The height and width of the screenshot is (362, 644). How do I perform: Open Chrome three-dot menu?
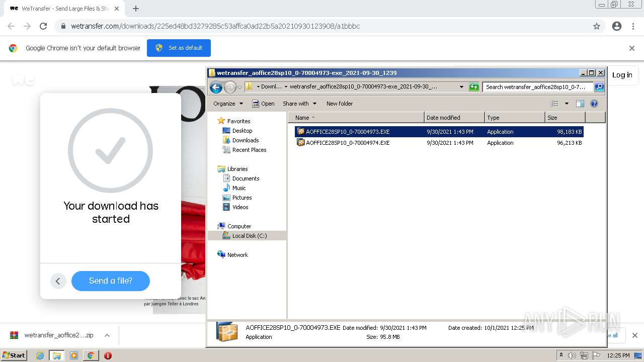pos(633,26)
